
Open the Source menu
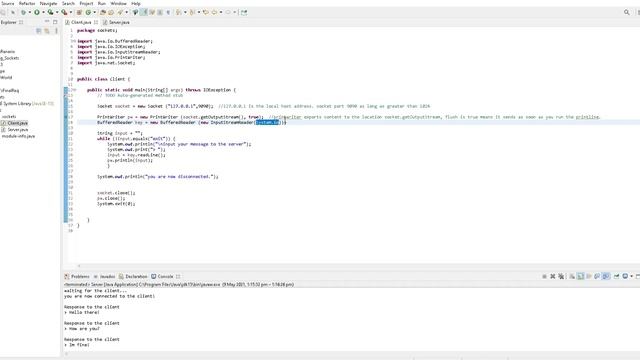click(7, 3)
